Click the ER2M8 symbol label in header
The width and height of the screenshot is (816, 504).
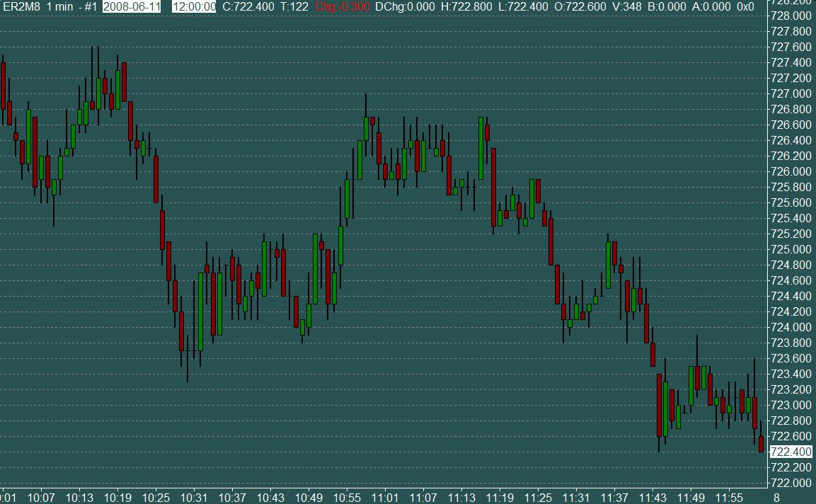click(x=21, y=7)
